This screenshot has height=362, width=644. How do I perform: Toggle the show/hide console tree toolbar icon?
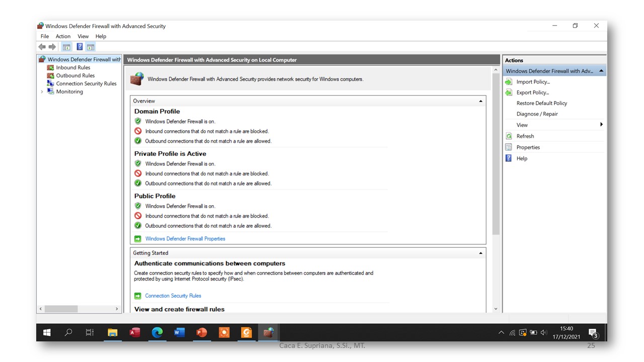click(66, 47)
